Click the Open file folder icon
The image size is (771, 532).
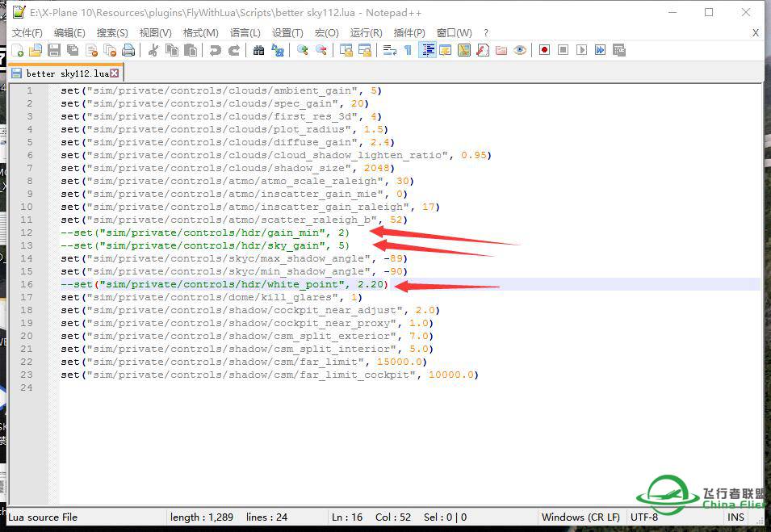click(36, 50)
